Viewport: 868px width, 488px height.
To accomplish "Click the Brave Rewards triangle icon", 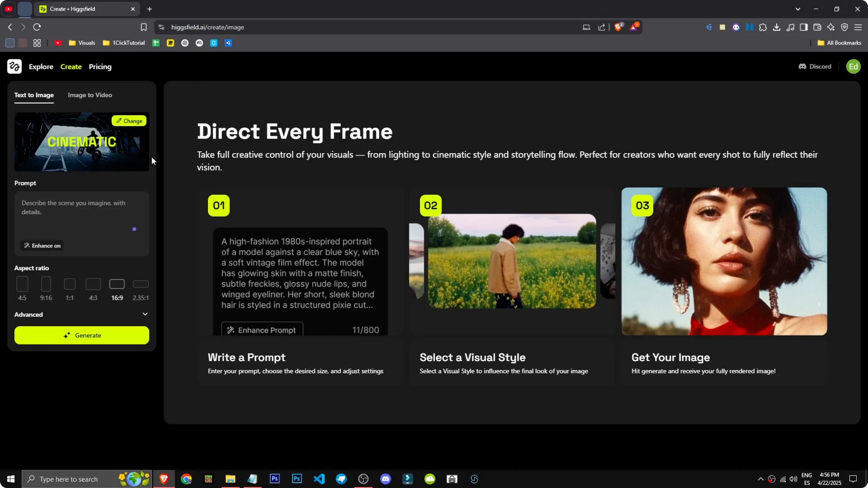I will click(x=633, y=27).
